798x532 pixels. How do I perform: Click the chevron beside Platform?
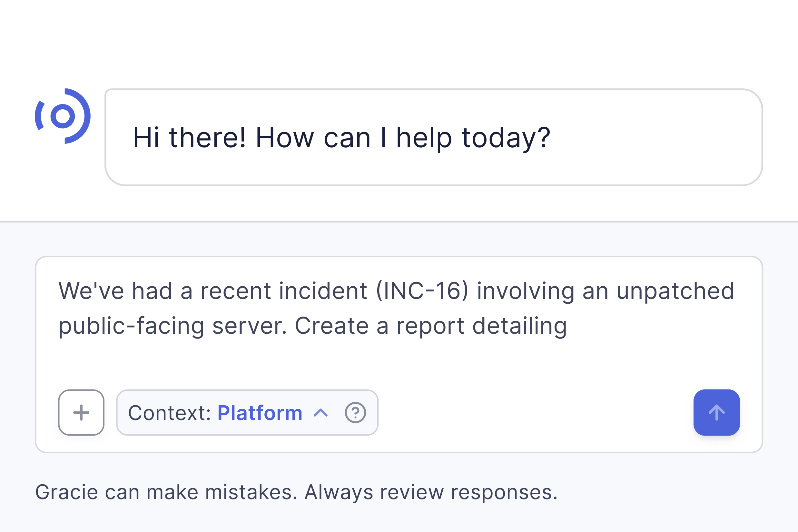320,413
